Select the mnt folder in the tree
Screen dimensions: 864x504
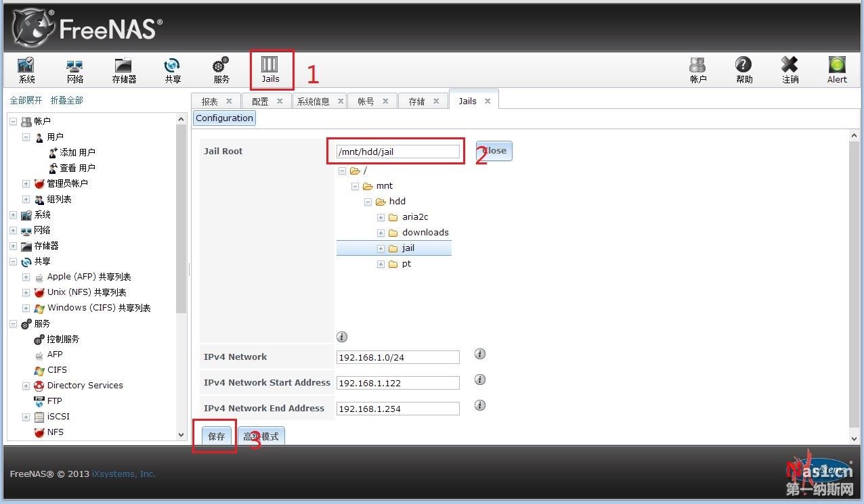[x=385, y=186]
